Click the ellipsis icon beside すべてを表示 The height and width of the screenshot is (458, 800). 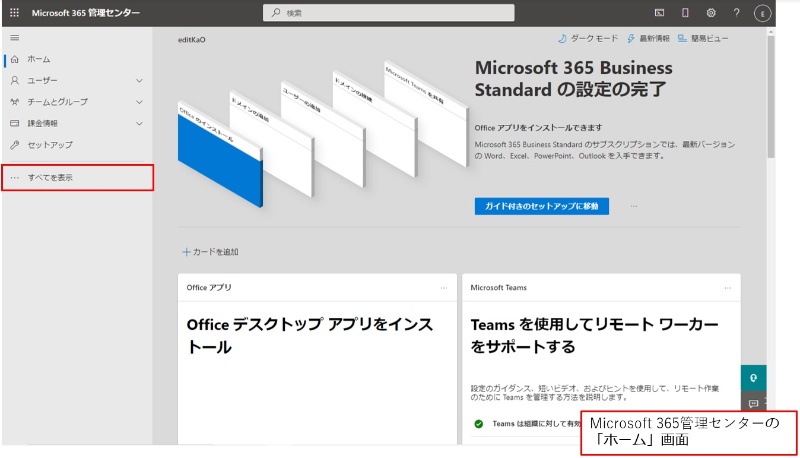point(15,177)
